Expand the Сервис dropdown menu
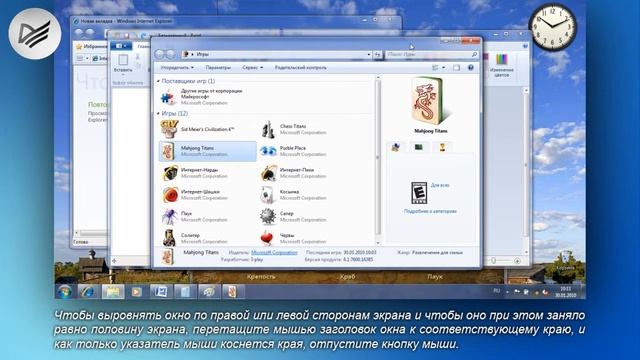Screen dimensions: 640x360 click(x=253, y=67)
